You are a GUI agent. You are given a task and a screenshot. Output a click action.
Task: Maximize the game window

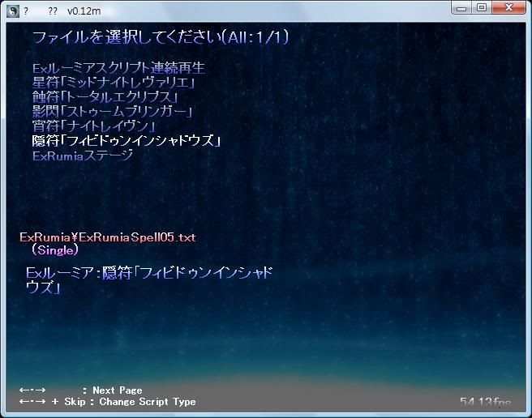[x=482, y=8]
